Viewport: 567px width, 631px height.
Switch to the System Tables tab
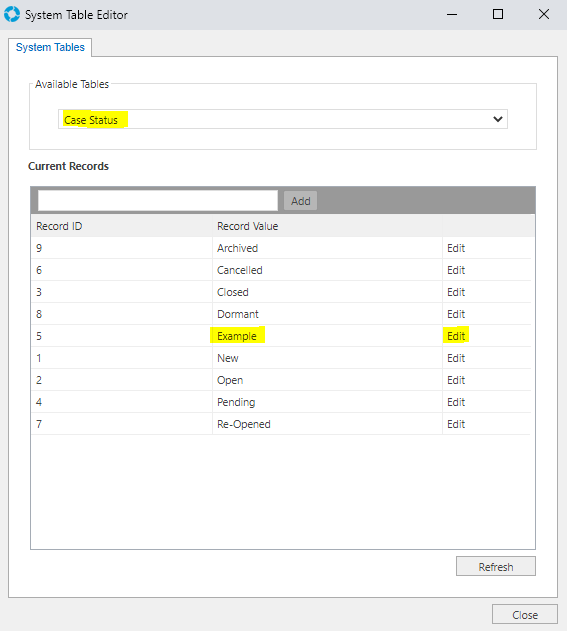click(50, 47)
